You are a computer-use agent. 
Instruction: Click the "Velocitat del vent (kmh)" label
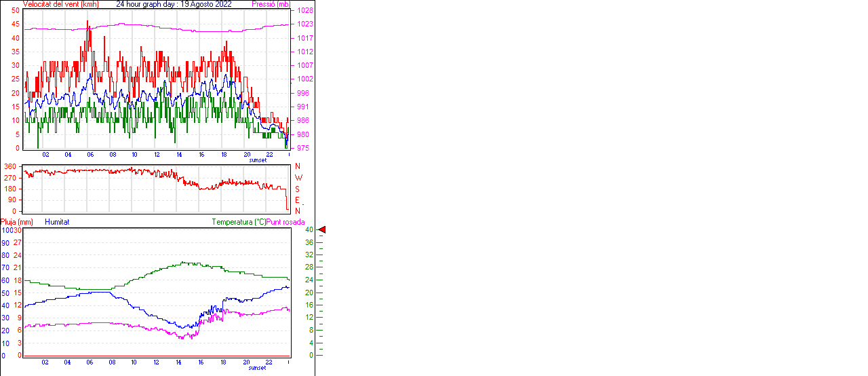[61, 4]
